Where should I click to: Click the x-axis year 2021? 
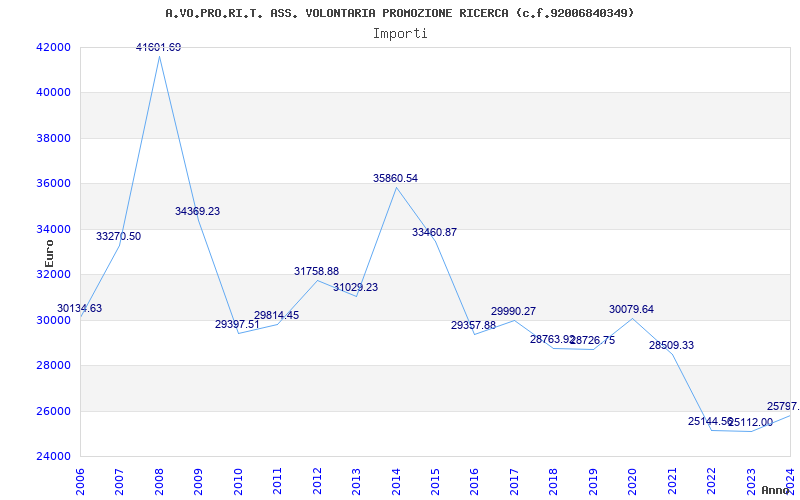click(672, 481)
